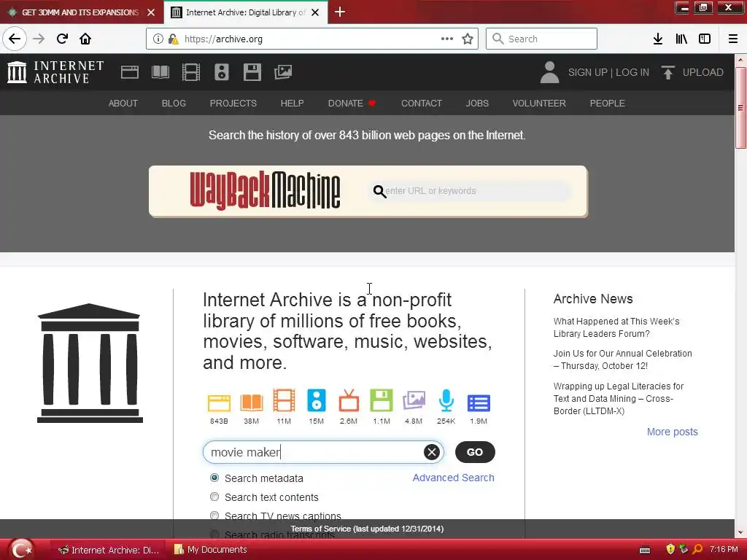Image resolution: width=747 pixels, height=560 pixels.
Task: Open page actions three-dot menu
Action: click(447, 39)
